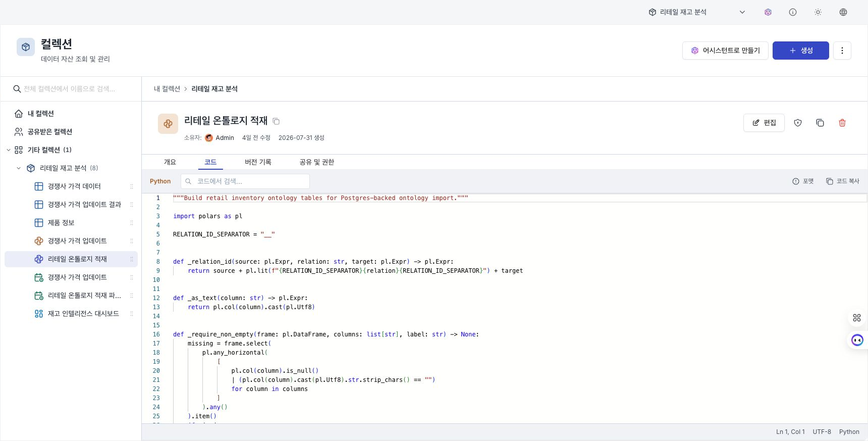Click the highlighted 리테일 온톨로지 적재 item icon
Screen dimensions: 868x441
39,259
